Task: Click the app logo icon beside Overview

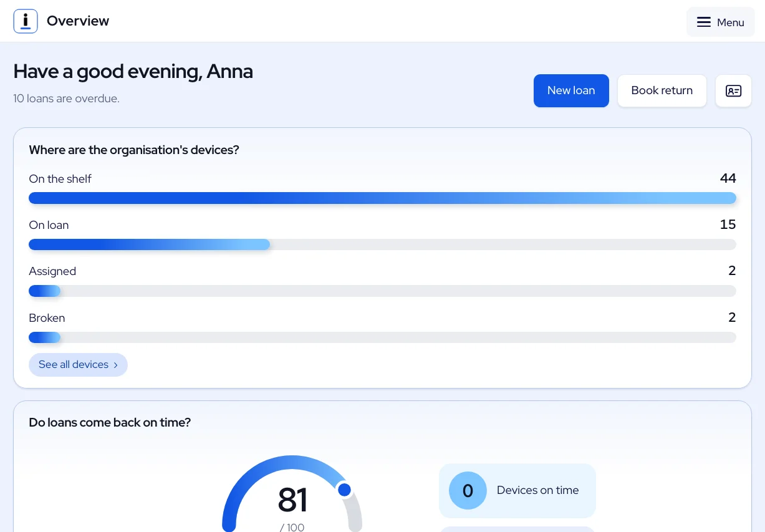Action: pyautogui.click(x=26, y=21)
